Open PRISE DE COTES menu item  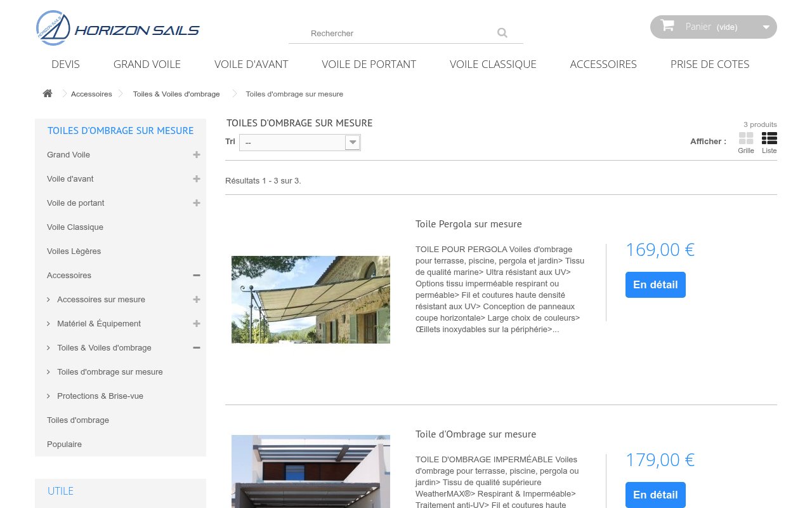click(x=710, y=64)
